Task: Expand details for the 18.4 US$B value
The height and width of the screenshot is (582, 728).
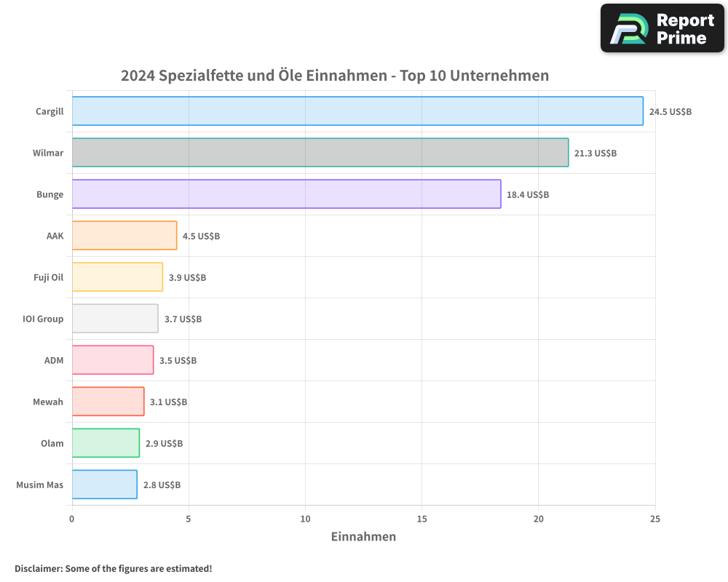Action: coord(527,194)
